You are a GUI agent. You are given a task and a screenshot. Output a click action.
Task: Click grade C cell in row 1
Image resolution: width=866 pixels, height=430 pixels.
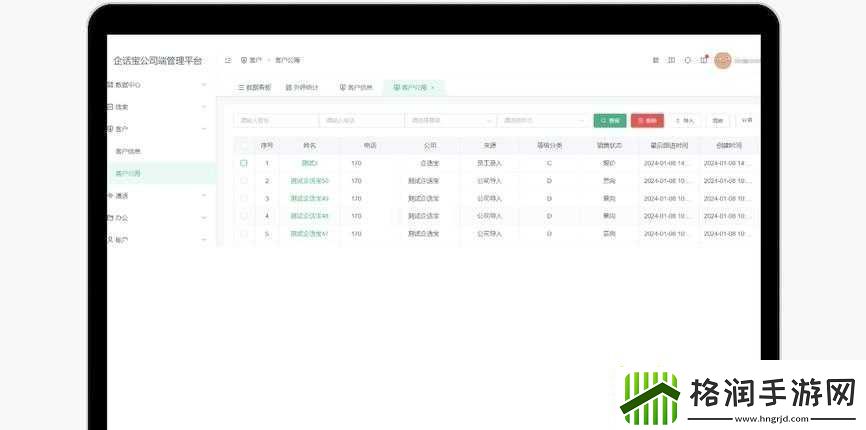550,163
